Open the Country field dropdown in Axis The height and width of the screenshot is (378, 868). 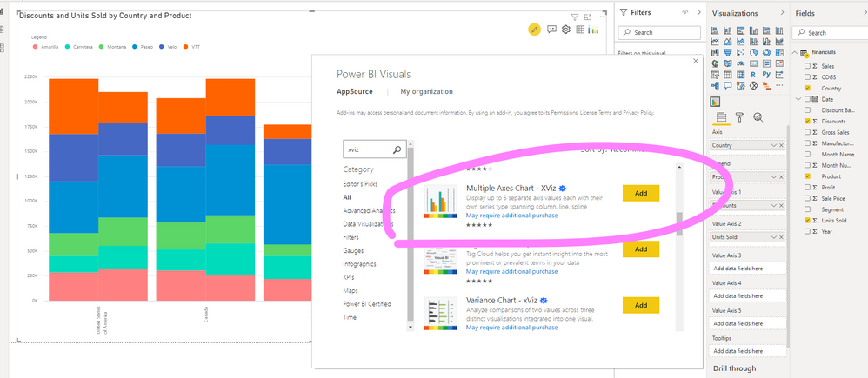[x=774, y=146]
